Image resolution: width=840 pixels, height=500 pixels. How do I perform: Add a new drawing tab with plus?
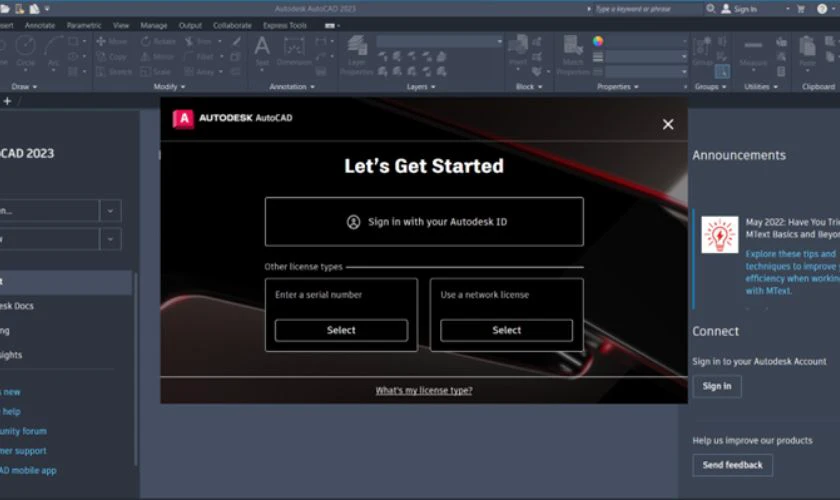pos(7,101)
